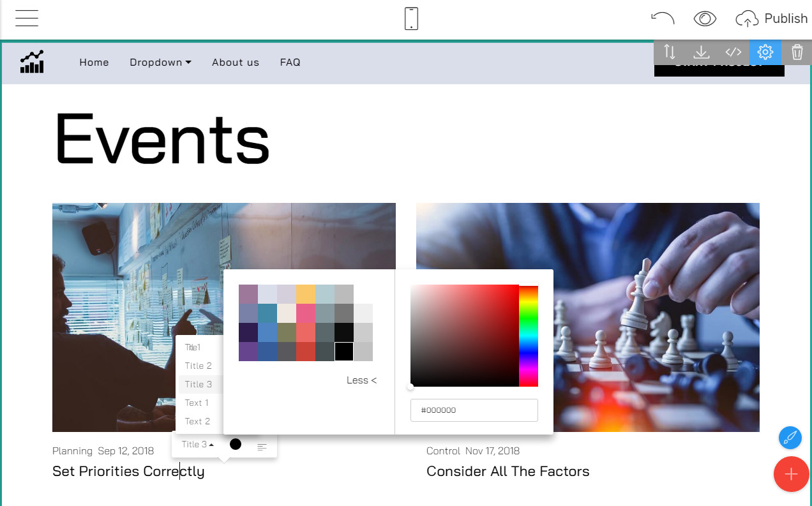Screen dimensions: 812x506
Task: Pick the yellow-orange palette swatch
Action: (306, 294)
